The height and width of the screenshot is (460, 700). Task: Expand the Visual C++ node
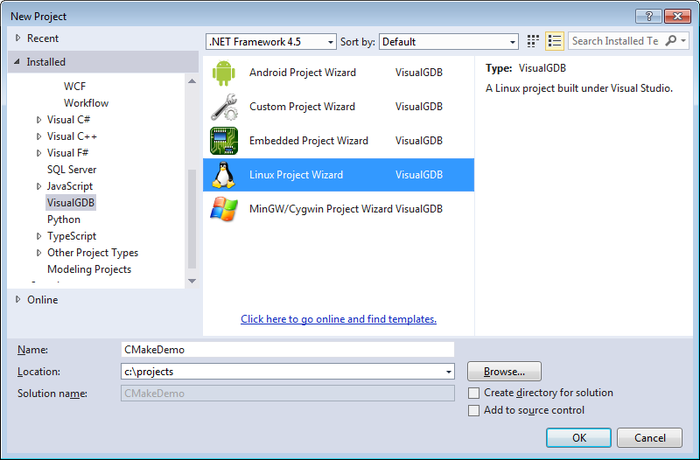39,136
